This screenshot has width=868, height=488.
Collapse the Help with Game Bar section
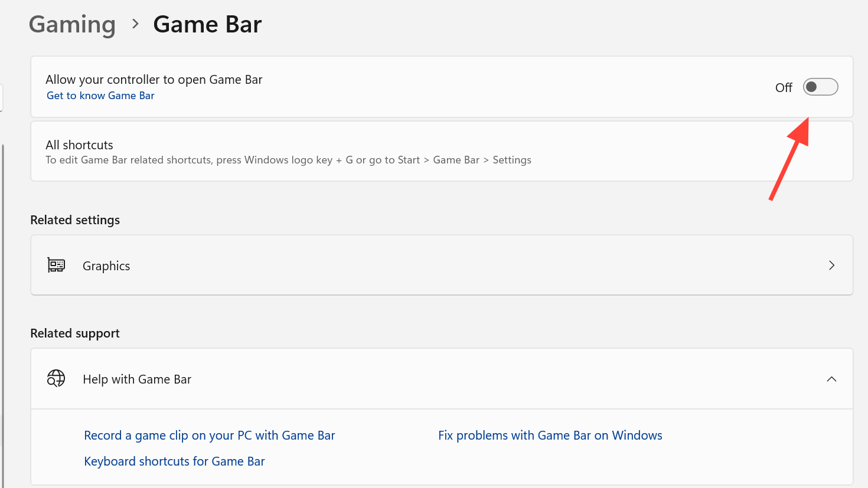[831, 379]
